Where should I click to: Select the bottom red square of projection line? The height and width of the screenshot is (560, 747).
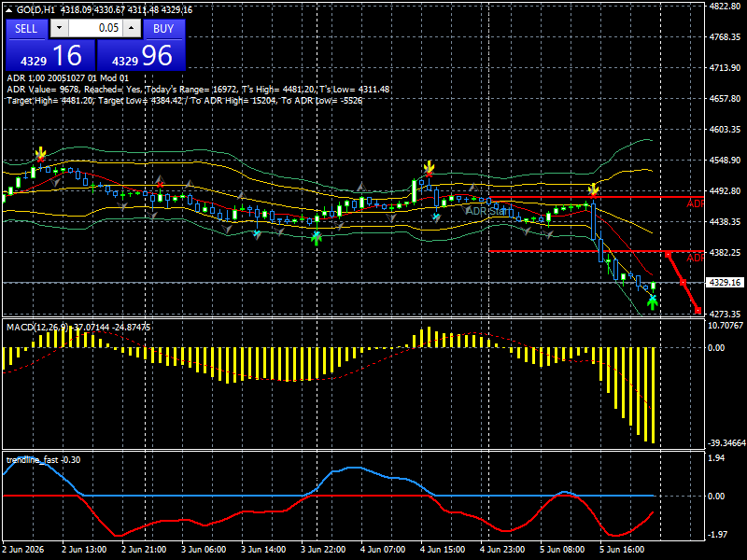pyautogui.click(x=698, y=311)
